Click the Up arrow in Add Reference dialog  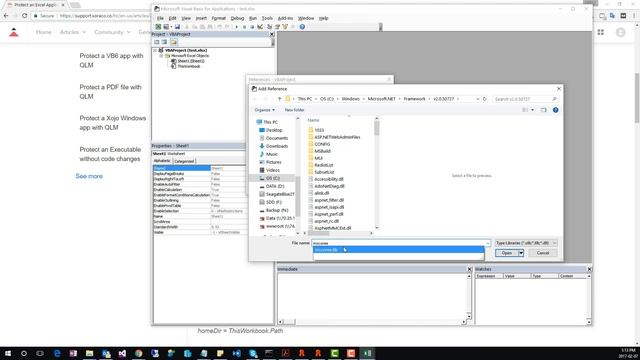[280, 99]
